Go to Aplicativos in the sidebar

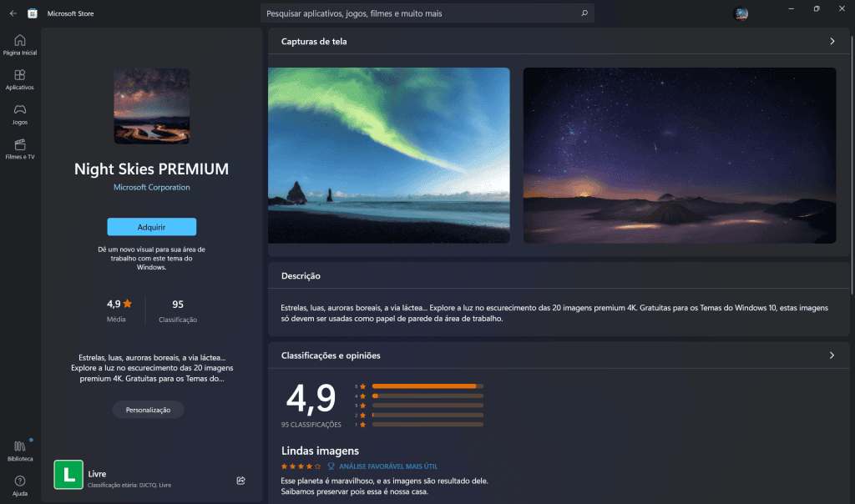click(x=20, y=79)
